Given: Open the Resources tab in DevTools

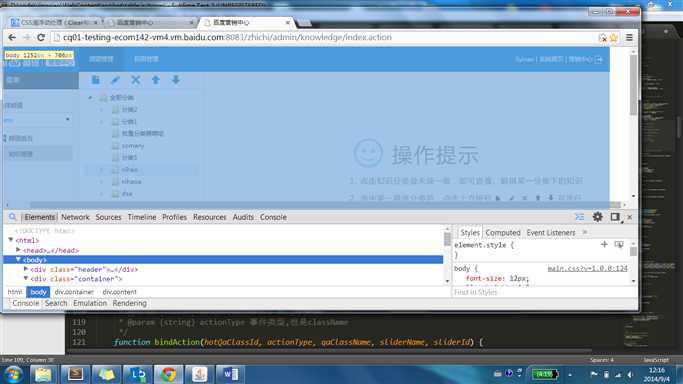Looking at the screenshot, I should [x=210, y=217].
